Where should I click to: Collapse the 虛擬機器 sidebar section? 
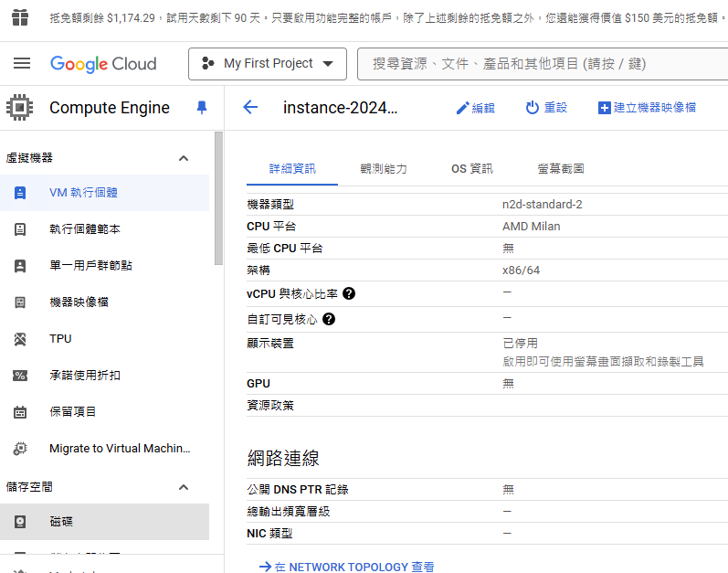tap(184, 158)
